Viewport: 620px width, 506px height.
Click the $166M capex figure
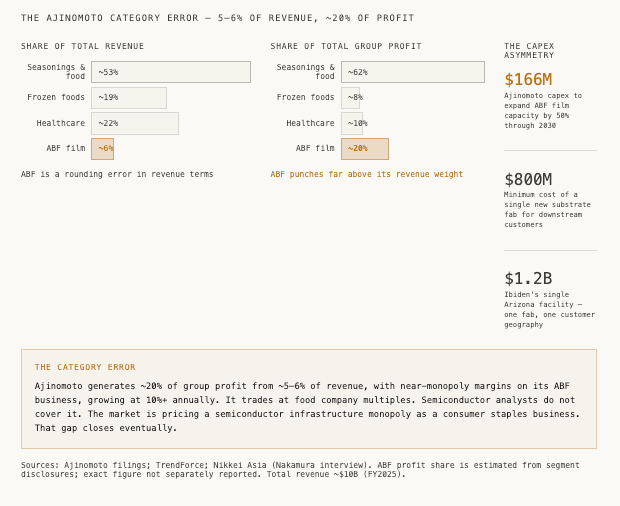coord(528,79)
